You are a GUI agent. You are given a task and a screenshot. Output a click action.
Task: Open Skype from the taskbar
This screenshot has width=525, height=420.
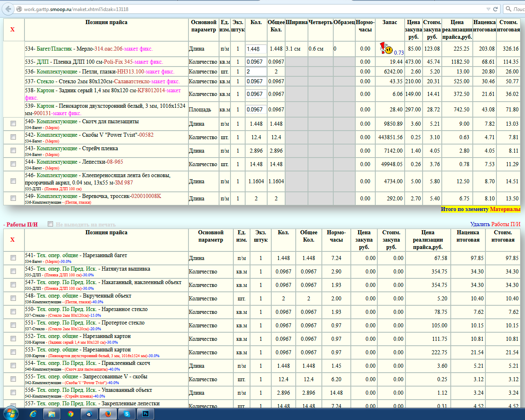click(x=127, y=413)
